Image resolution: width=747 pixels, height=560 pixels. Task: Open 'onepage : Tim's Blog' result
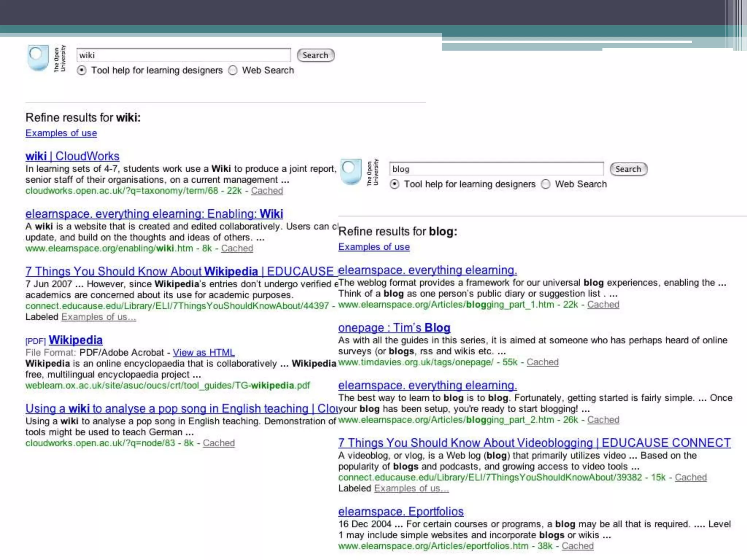click(x=394, y=327)
